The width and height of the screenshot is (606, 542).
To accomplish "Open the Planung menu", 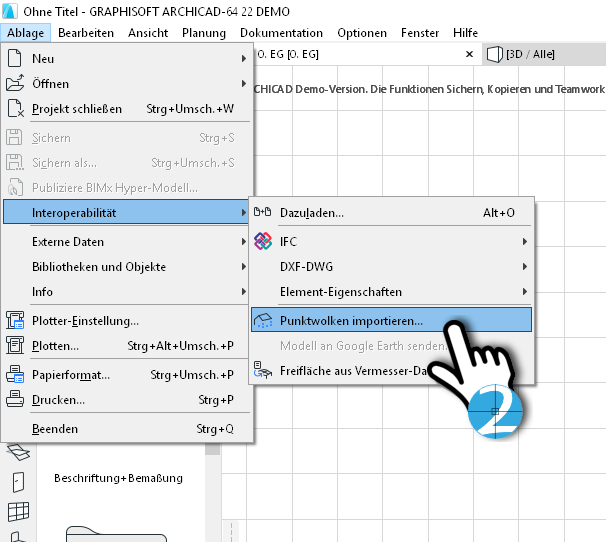I will [x=204, y=33].
